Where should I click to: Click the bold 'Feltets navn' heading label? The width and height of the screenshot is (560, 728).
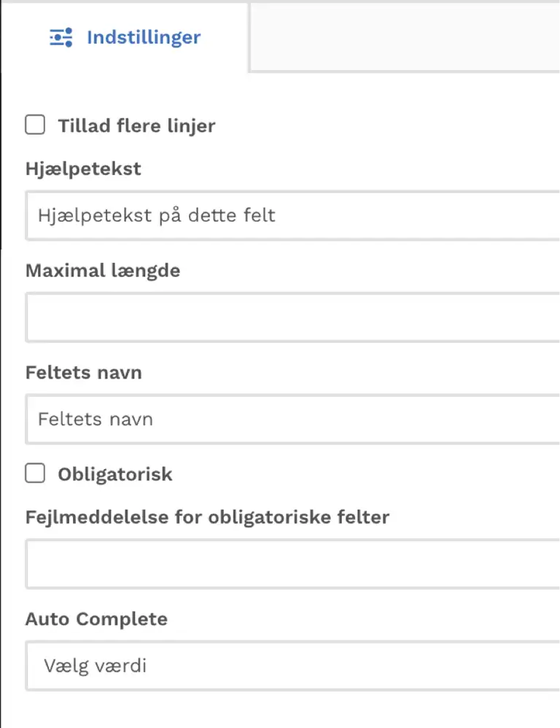pos(84,372)
